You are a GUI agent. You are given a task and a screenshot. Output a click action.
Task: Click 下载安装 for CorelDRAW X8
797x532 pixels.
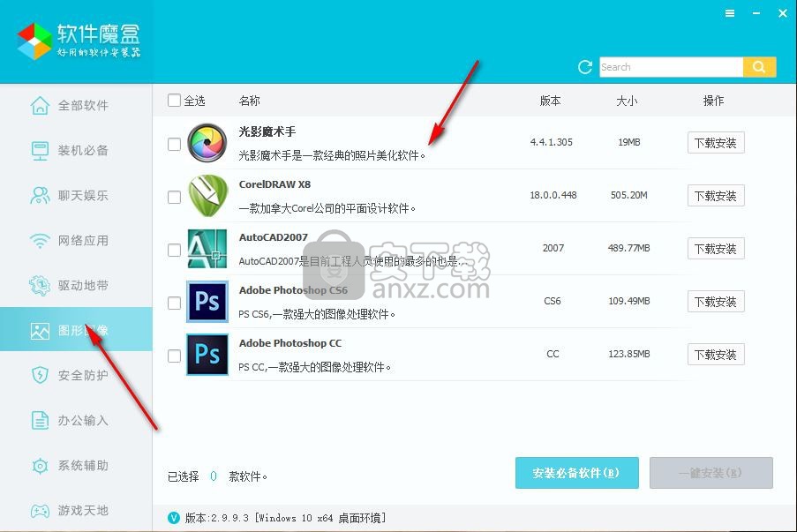coord(716,196)
